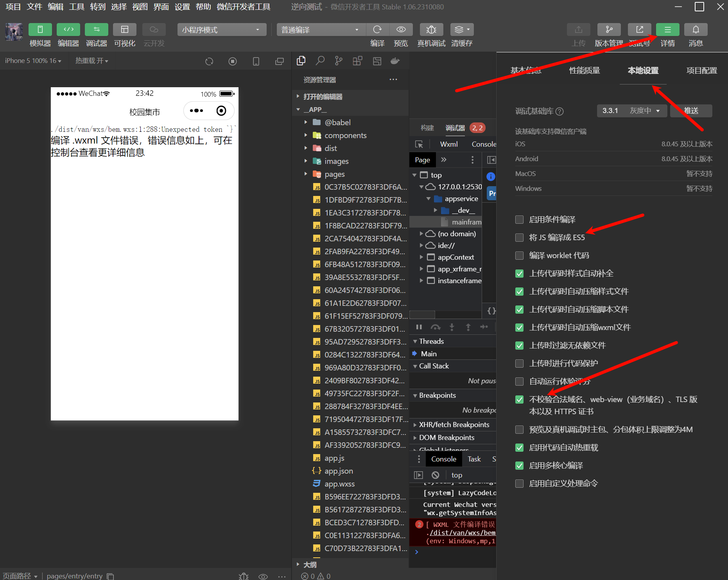
Task: Detach the simulator into separate window
Action: click(280, 61)
